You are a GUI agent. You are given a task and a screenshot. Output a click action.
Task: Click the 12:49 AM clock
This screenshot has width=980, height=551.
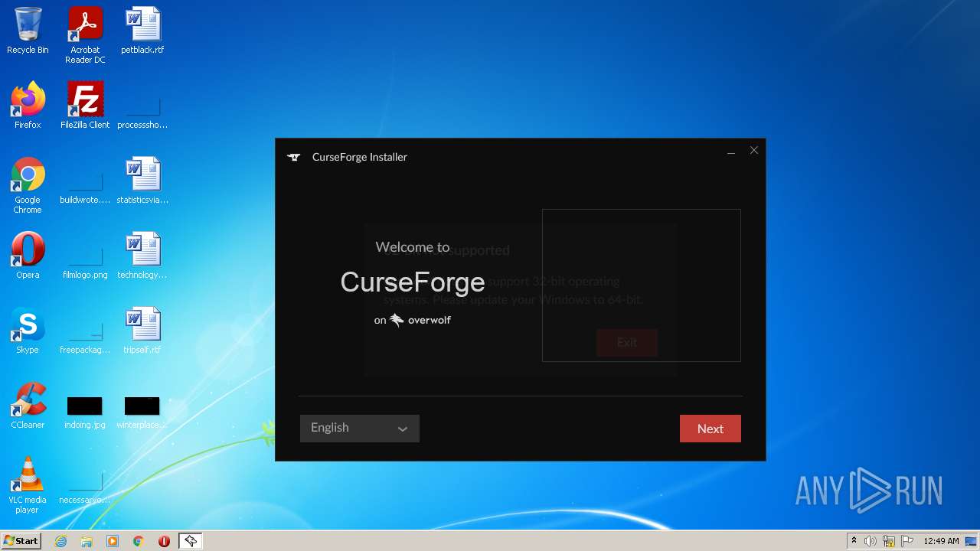pos(941,541)
